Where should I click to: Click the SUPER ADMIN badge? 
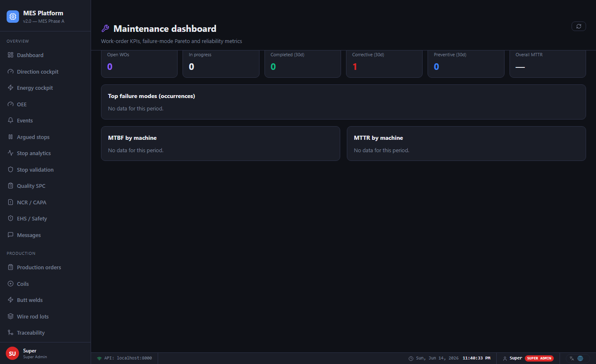(x=539, y=358)
